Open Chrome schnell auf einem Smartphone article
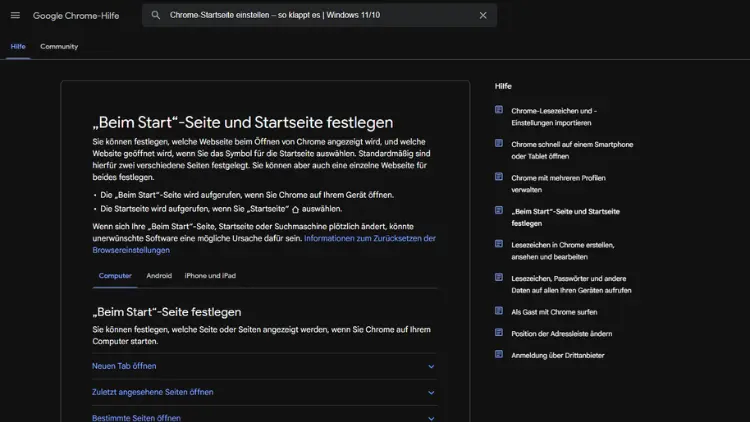The image size is (750, 422). coord(572,150)
